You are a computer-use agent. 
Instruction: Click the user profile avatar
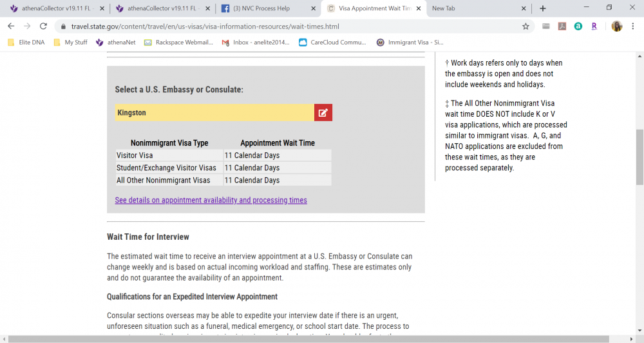(x=616, y=26)
